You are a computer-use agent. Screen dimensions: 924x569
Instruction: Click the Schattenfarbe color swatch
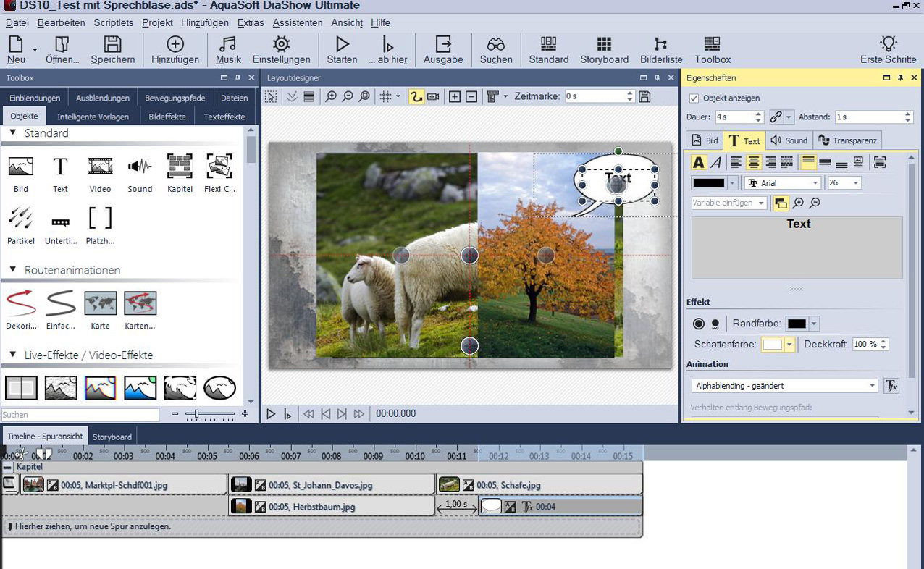pos(773,345)
